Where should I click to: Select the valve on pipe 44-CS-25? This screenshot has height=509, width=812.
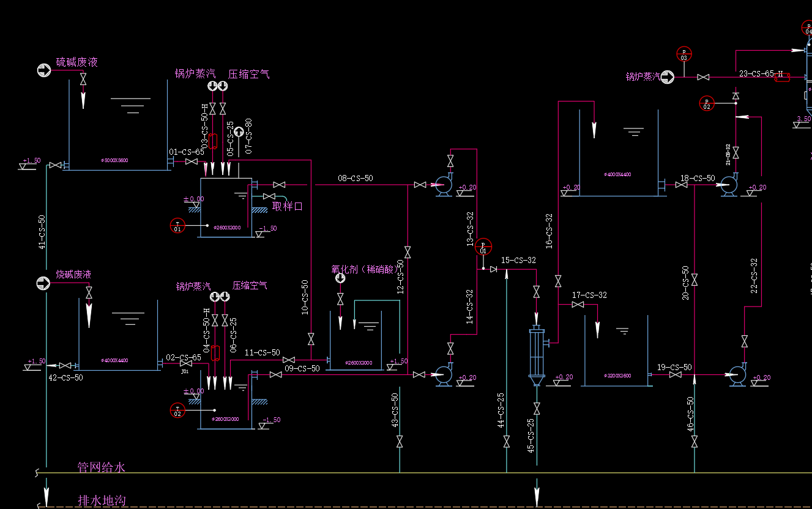coord(507,441)
